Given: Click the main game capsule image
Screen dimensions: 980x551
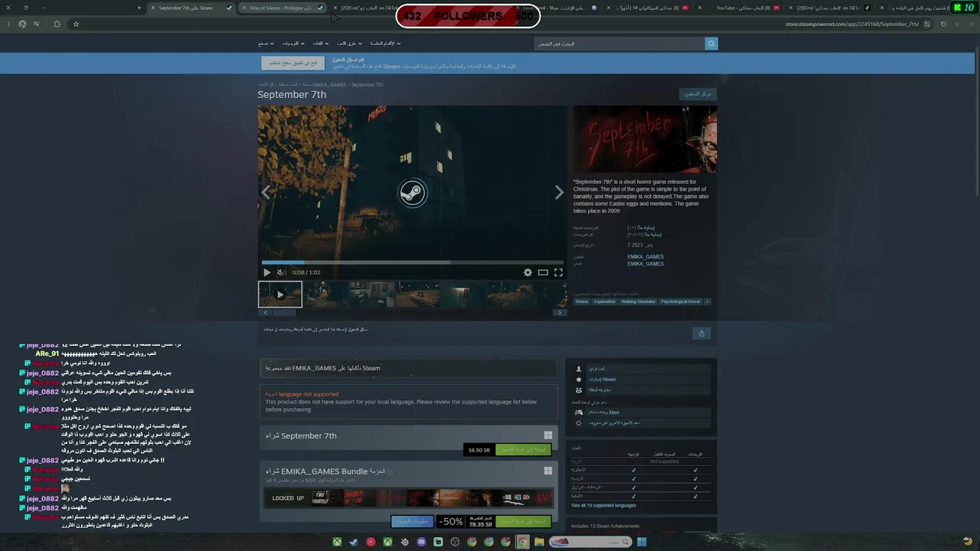Looking at the screenshot, I should (x=645, y=139).
